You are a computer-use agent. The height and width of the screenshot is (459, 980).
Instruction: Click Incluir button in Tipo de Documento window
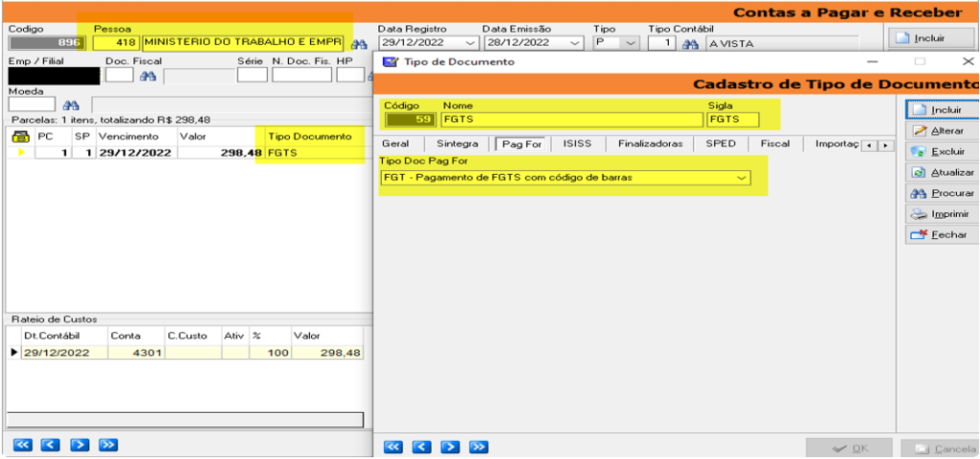tap(942, 110)
